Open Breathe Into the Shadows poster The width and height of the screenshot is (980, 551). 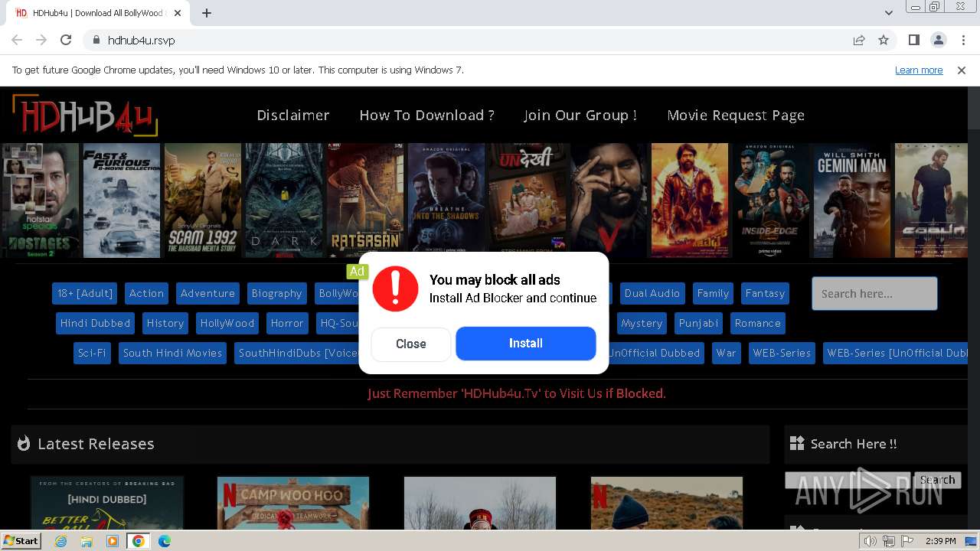click(x=446, y=200)
